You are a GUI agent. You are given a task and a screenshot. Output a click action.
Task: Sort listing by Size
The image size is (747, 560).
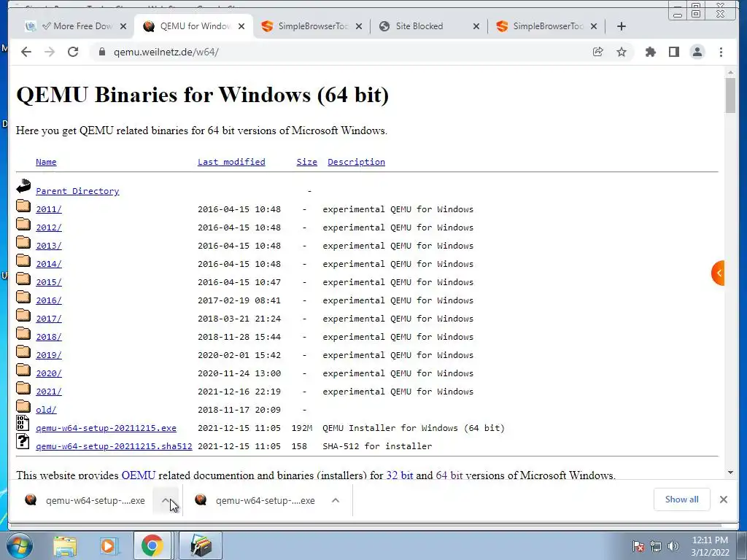coord(307,162)
